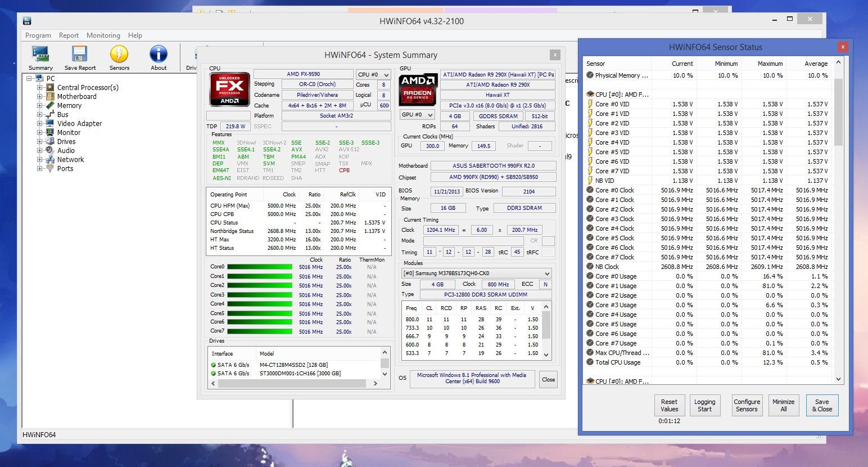This screenshot has height=467, width=868.
Task: Click the Drives list horizontal scrollbar
Action: pyautogui.click(x=292, y=383)
